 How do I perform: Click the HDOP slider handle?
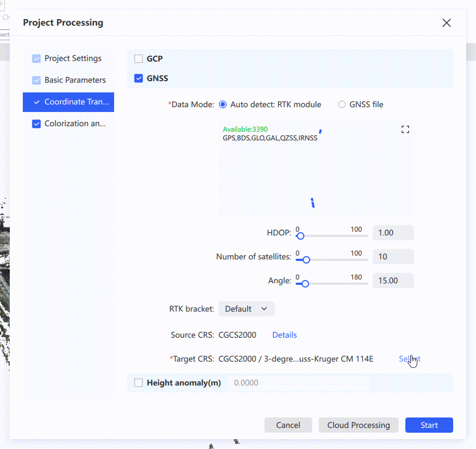coord(300,236)
